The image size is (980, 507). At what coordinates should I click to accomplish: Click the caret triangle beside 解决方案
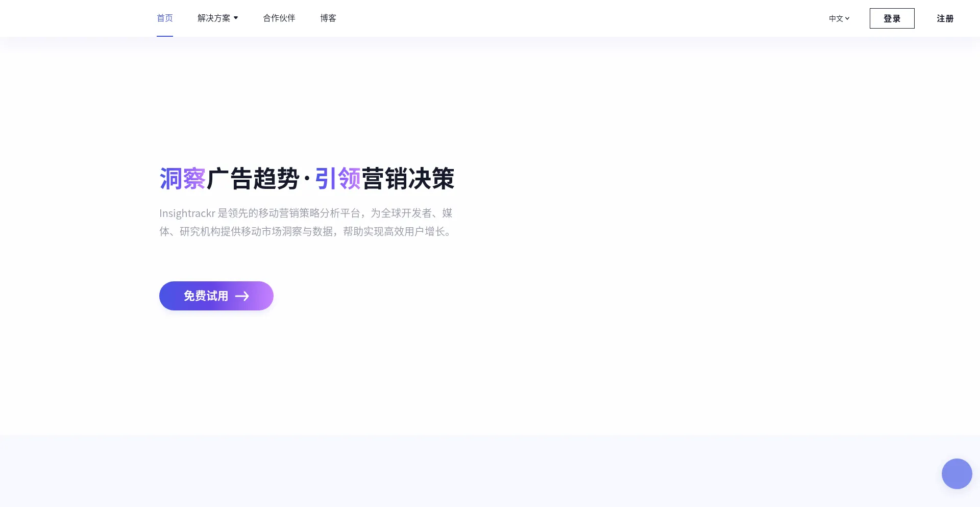click(236, 18)
